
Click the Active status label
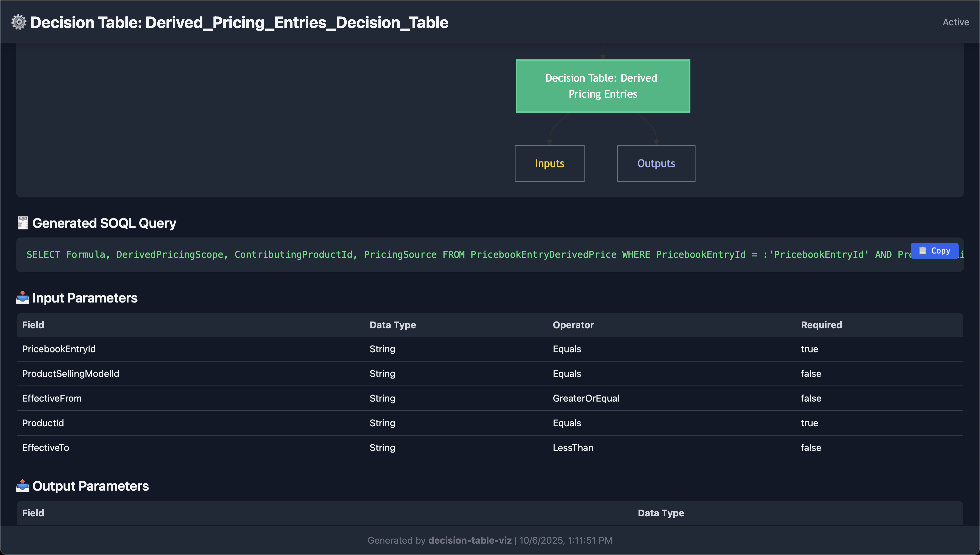click(x=956, y=22)
